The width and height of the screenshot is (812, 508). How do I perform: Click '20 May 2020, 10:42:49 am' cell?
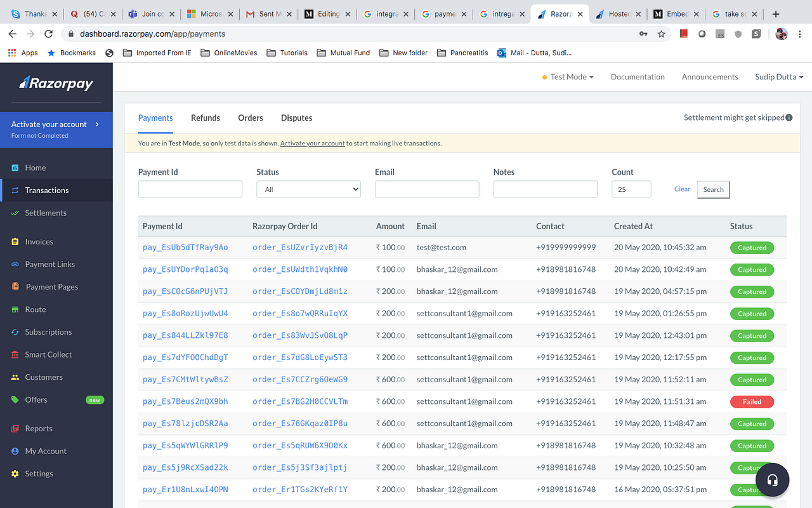pyautogui.click(x=660, y=269)
